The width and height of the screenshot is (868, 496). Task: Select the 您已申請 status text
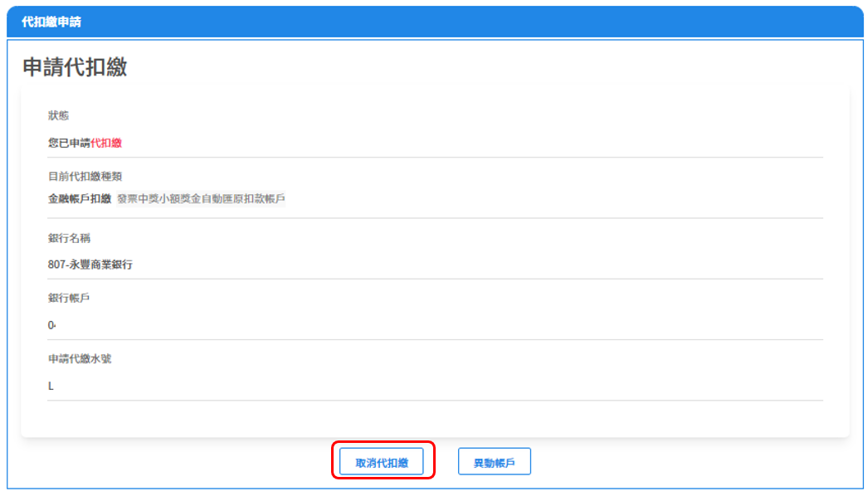click(x=69, y=143)
